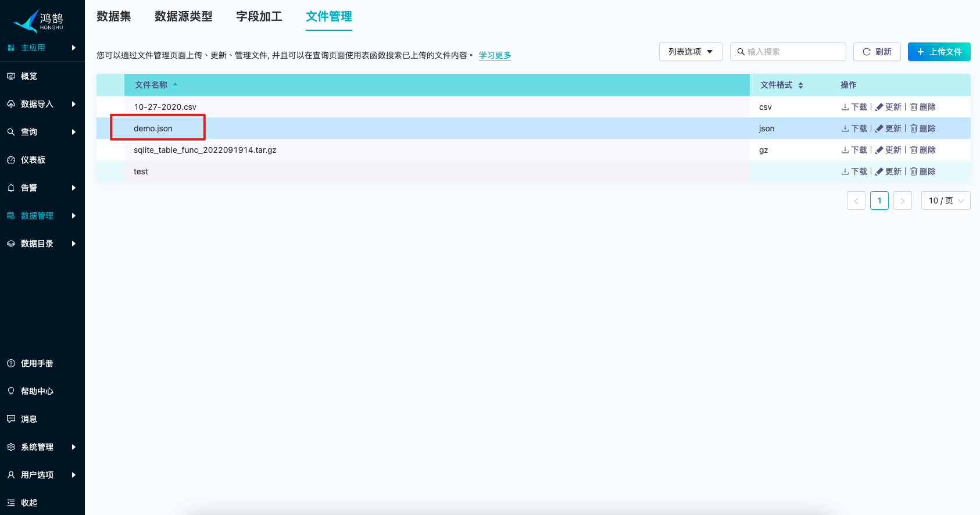
Task: Open the column options dropdown
Action: point(691,52)
